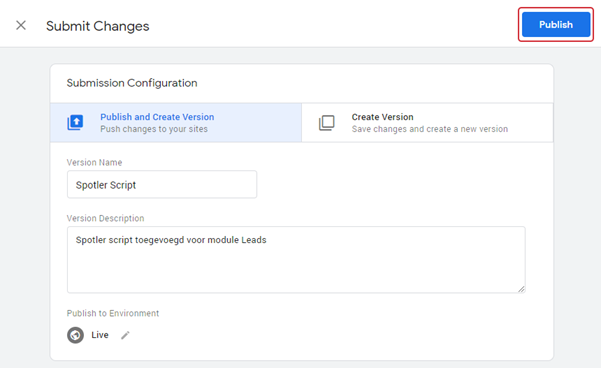The image size is (601, 368).
Task: Edit the publish environment with pencil icon
Action: [x=125, y=335]
